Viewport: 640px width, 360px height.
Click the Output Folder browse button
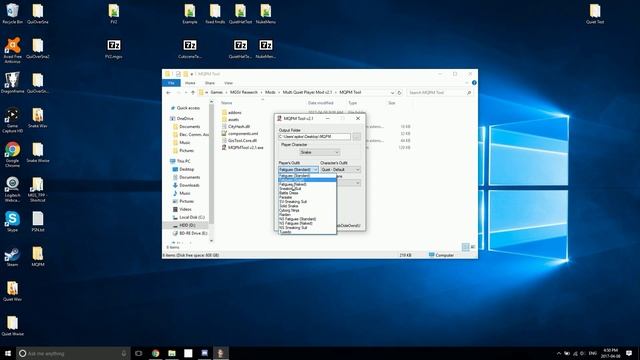click(x=356, y=137)
